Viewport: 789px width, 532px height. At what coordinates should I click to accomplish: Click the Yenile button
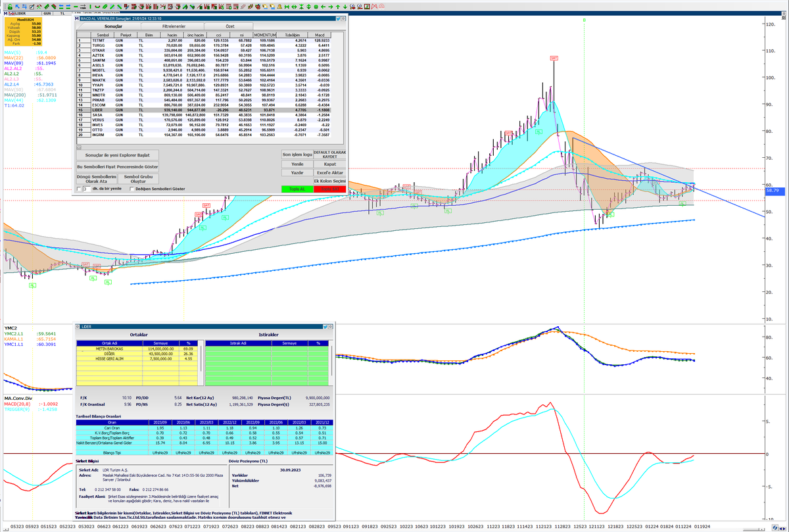point(297,164)
